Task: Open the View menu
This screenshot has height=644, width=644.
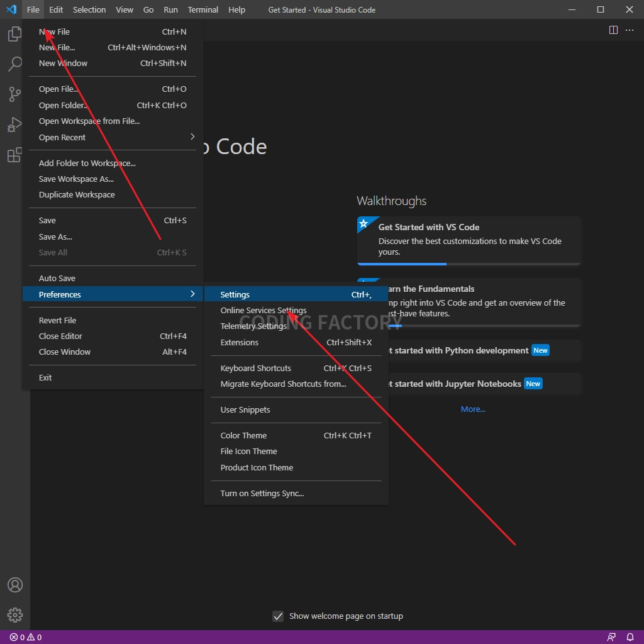Action: coord(124,9)
